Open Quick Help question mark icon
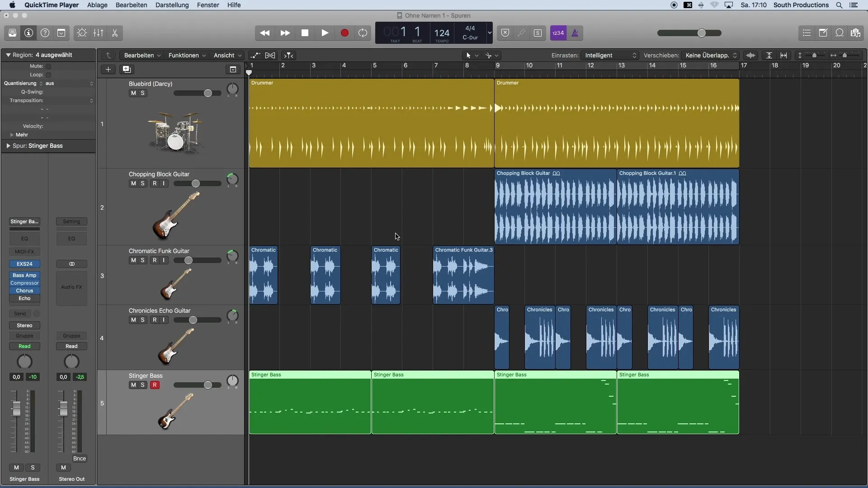Image resolution: width=868 pixels, height=488 pixels. [45, 33]
